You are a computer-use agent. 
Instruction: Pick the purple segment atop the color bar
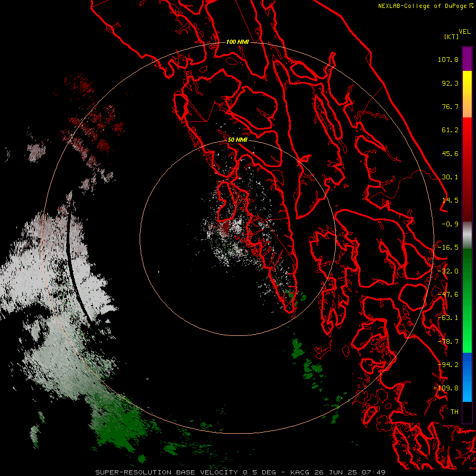(467, 59)
